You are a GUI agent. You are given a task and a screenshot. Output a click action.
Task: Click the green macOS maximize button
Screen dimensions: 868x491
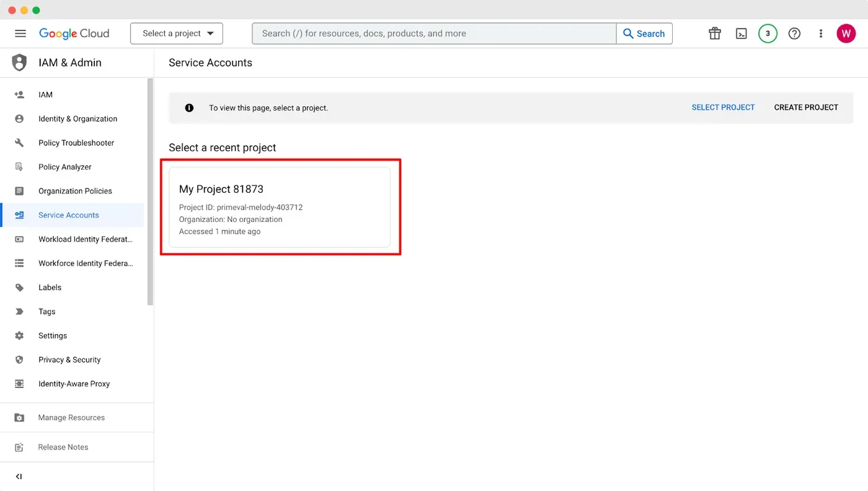[x=36, y=10]
